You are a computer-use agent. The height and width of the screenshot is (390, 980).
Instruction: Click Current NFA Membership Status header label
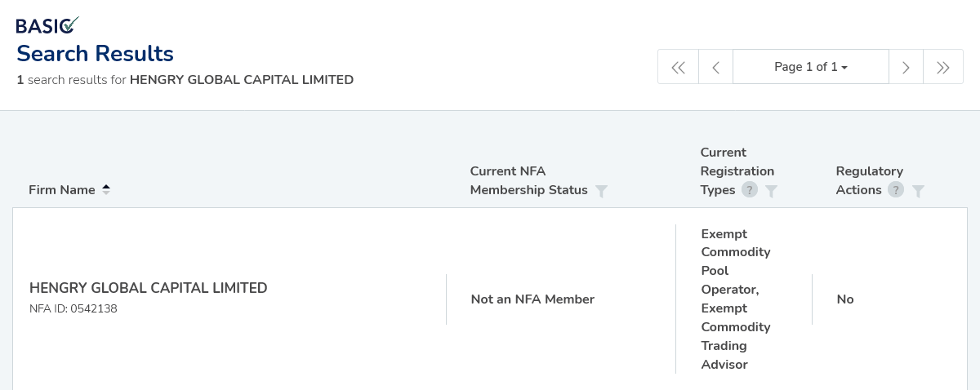point(528,180)
